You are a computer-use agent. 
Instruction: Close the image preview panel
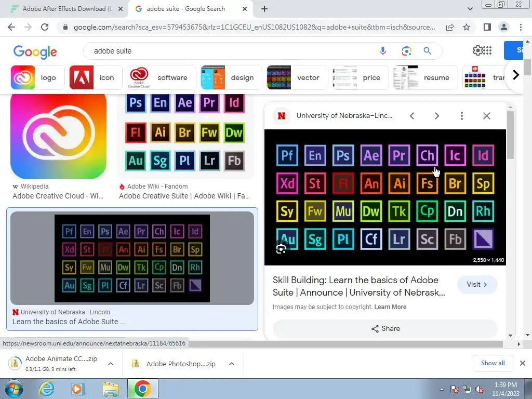[486, 116]
